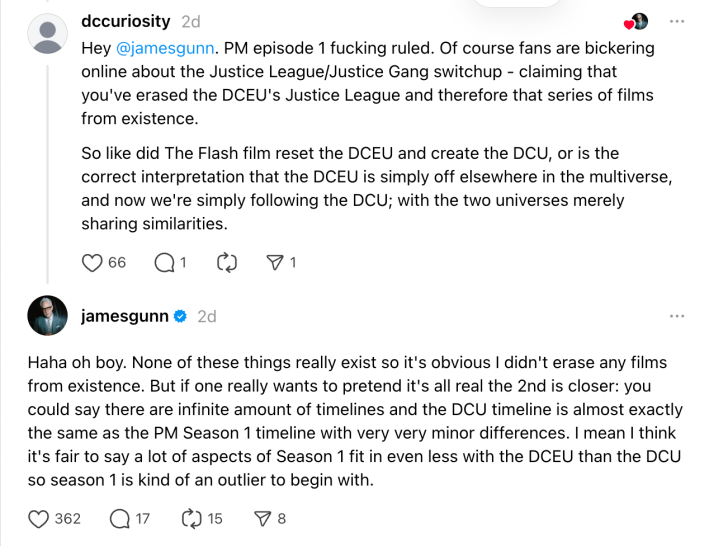Click the blue verified badge next to jamesgunn

point(180,316)
